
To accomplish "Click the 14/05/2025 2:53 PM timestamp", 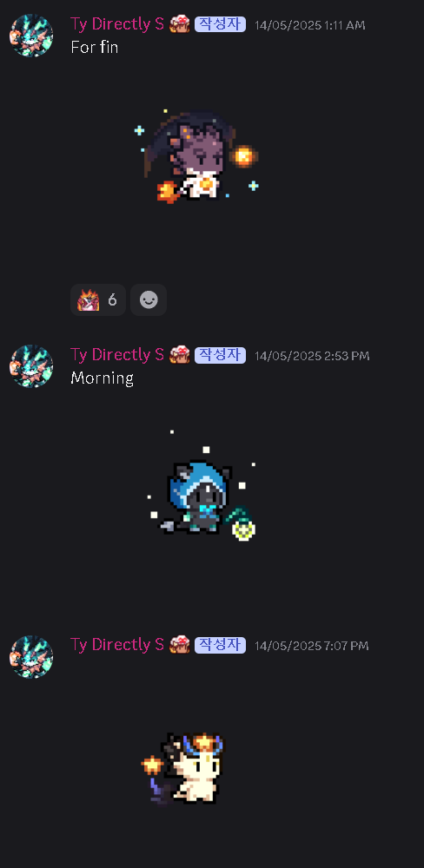I will pos(312,355).
